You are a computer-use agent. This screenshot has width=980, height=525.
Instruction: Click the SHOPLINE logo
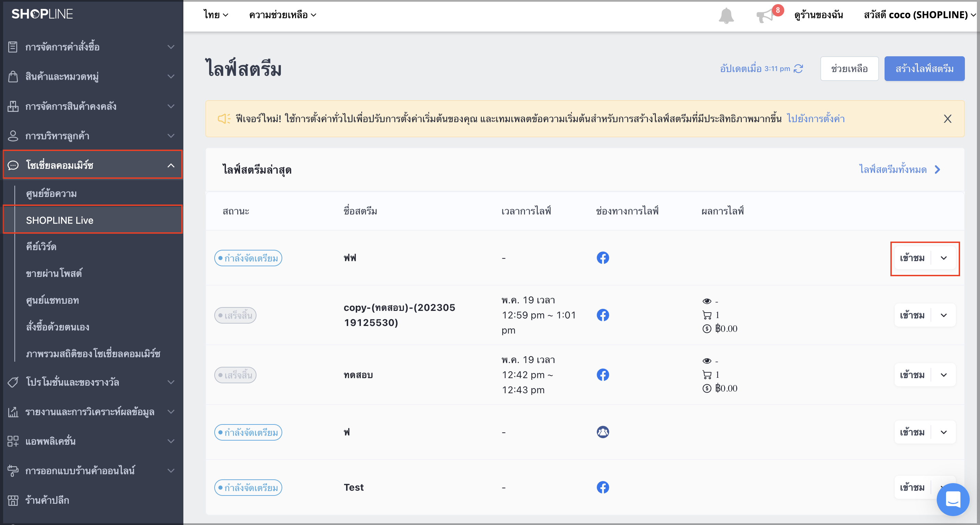(x=42, y=14)
